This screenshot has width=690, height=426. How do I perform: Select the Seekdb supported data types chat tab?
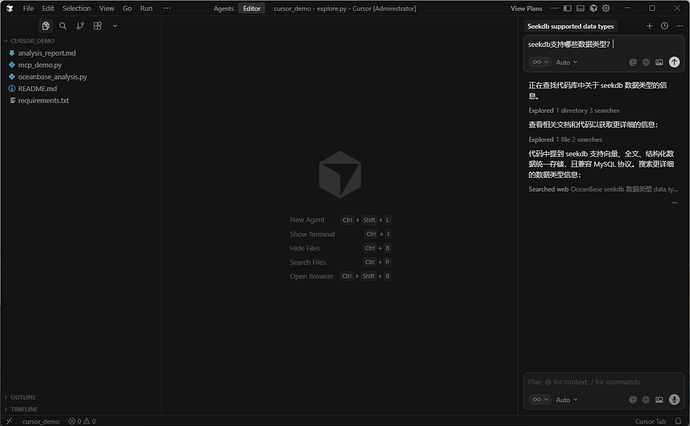pos(571,26)
